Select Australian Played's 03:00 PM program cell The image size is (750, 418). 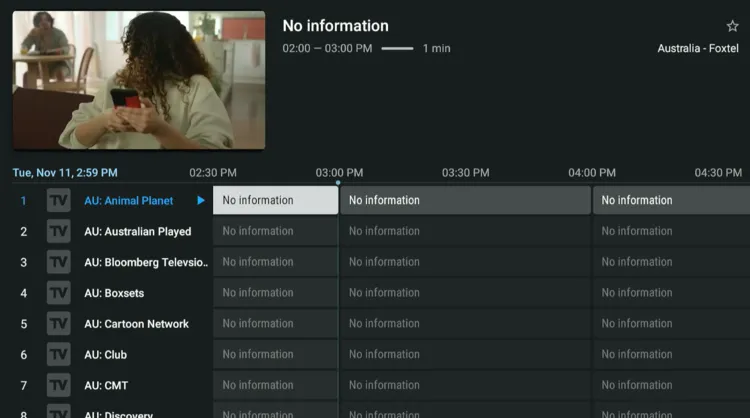(x=465, y=231)
